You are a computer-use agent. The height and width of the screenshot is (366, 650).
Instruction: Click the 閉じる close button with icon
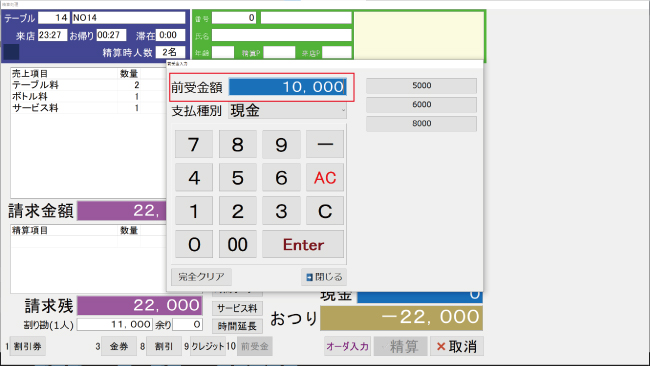pos(324,277)
